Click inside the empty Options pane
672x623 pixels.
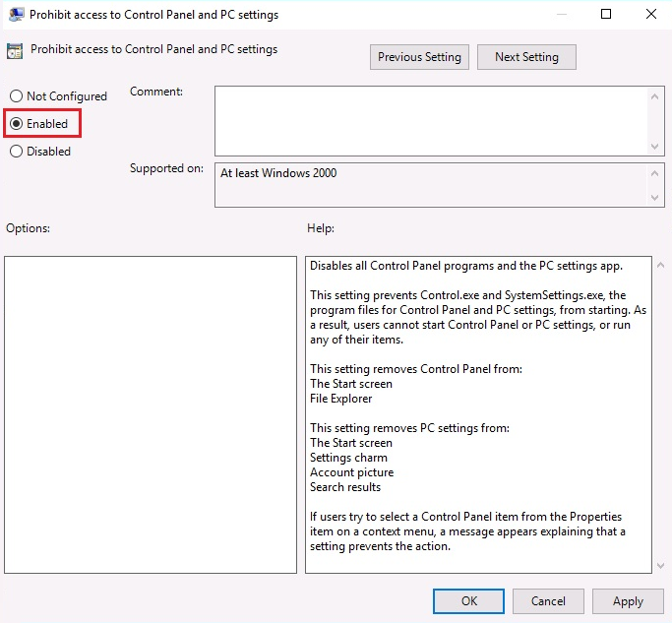click(x=151, y=414)
